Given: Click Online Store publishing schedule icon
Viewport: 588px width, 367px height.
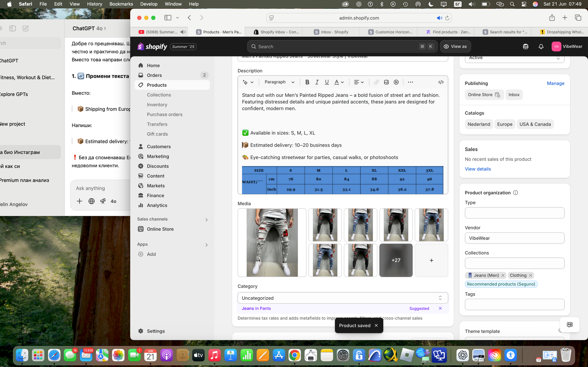Looking at the screenshot, I should click(x=497, y=95).
